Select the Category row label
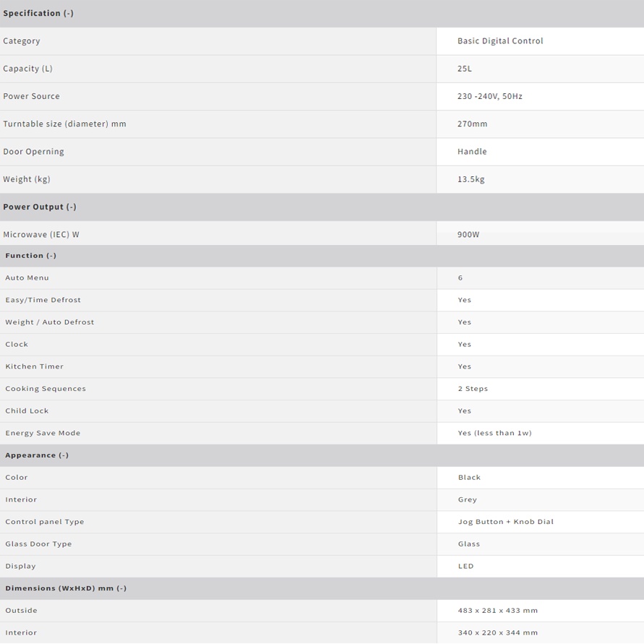 22,41
